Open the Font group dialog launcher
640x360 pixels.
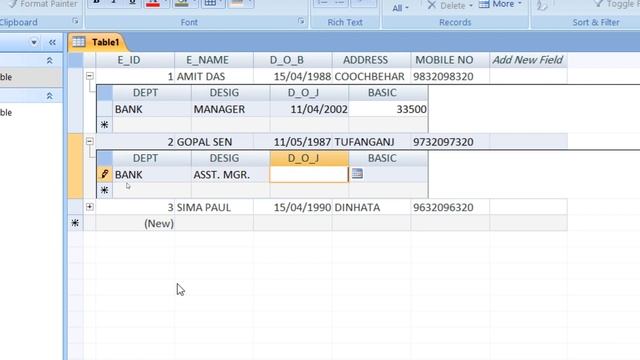[x=301, y=21]
